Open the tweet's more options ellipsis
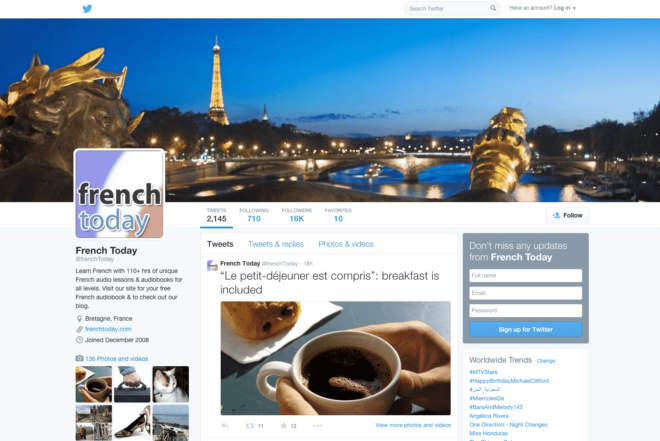 click(317, 426)
